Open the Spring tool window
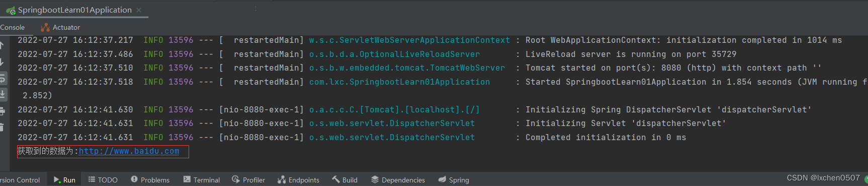Viewport: 868px width, 186px height. pos(453,180)
